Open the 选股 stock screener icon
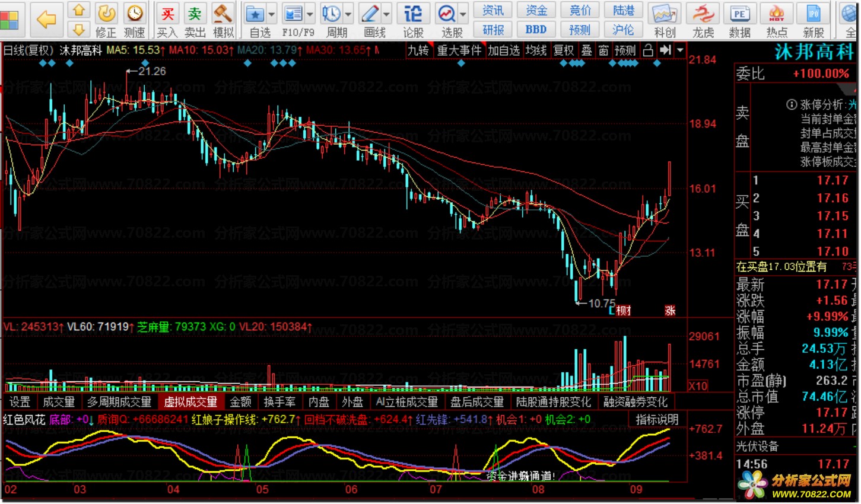 (446, 13)
